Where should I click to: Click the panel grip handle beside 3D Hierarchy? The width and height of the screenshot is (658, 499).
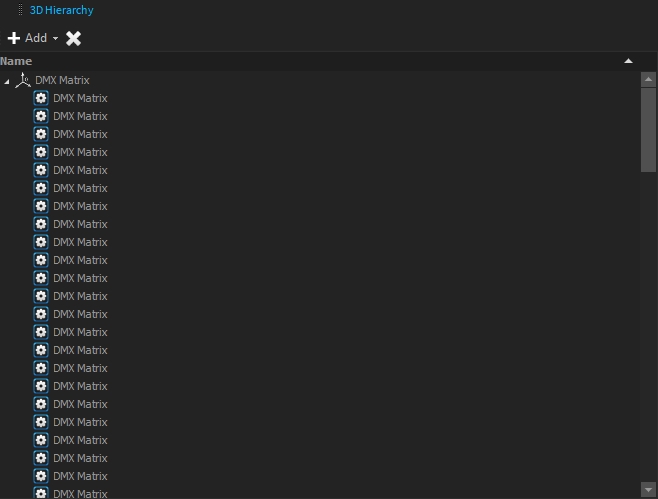[20, 10]
